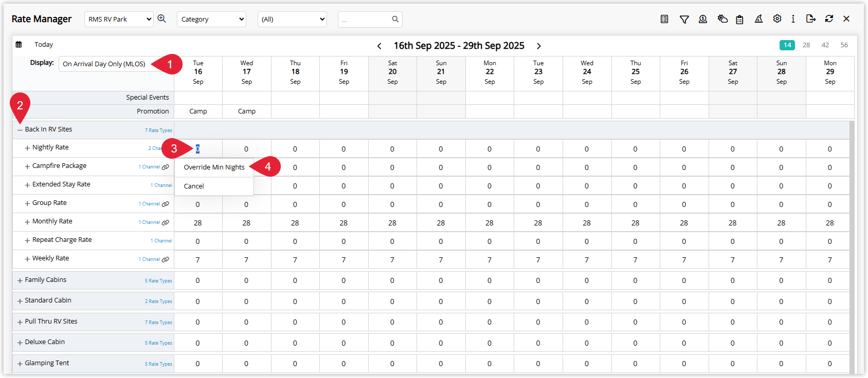Click the magnifier-plus icon beside RMS RV Park

tap(161, 18)
